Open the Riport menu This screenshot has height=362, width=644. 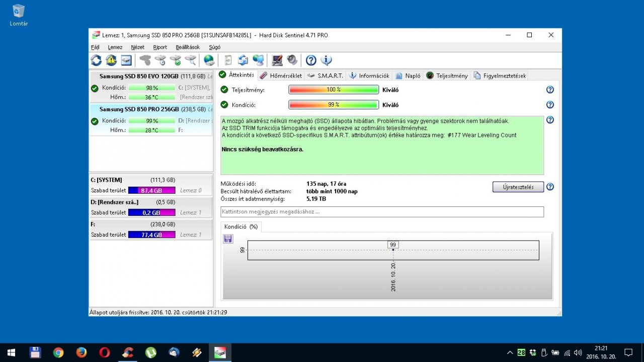click(x=160, y=47)
